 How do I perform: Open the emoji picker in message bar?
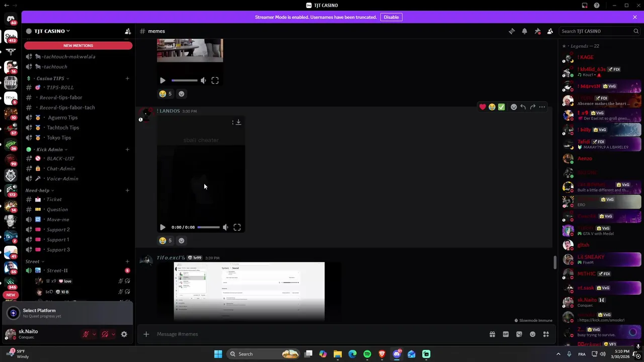pyautogui.click(x=533, y=334)
